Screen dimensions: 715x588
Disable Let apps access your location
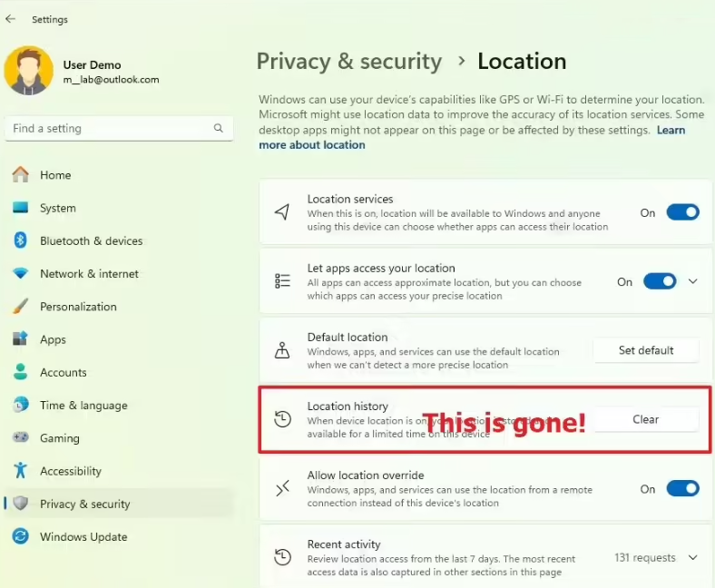click(x=660, y=281)
